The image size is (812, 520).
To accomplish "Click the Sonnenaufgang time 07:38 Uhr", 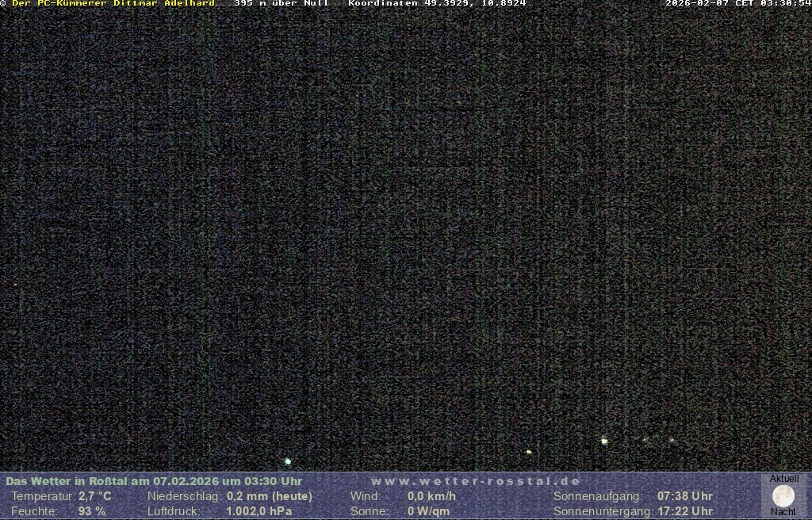I will click(684, 496).
